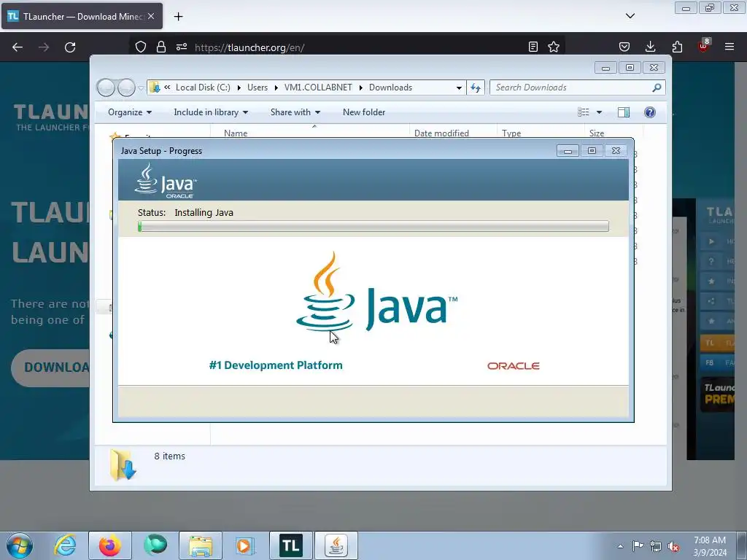Close the TLauncher browser tab
This screenshot has width=747, height=560.
click(x=151, y=16)
